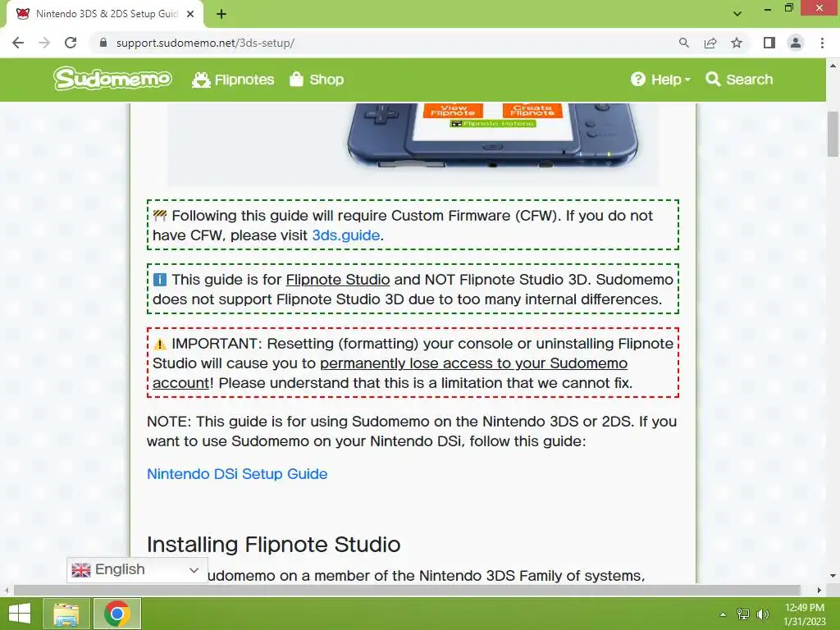This screenshot has height=630, width=840.
Task: Close the Nintendo 3DS Setup Guide tab
Action: 190,14
